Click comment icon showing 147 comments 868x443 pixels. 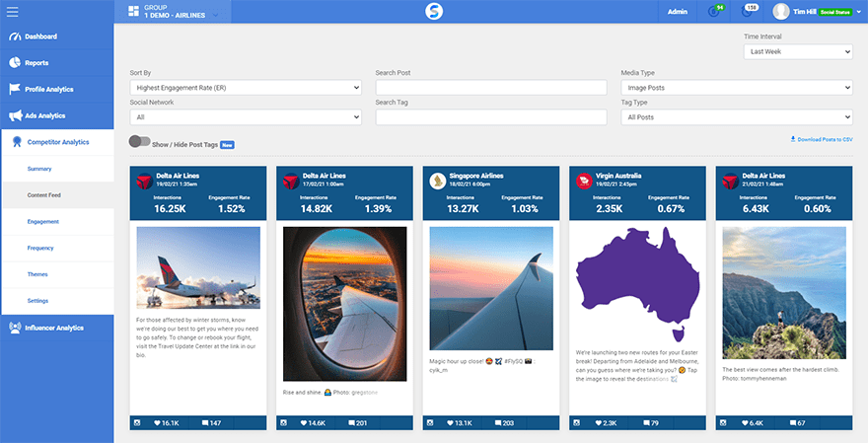click(205, 423)
